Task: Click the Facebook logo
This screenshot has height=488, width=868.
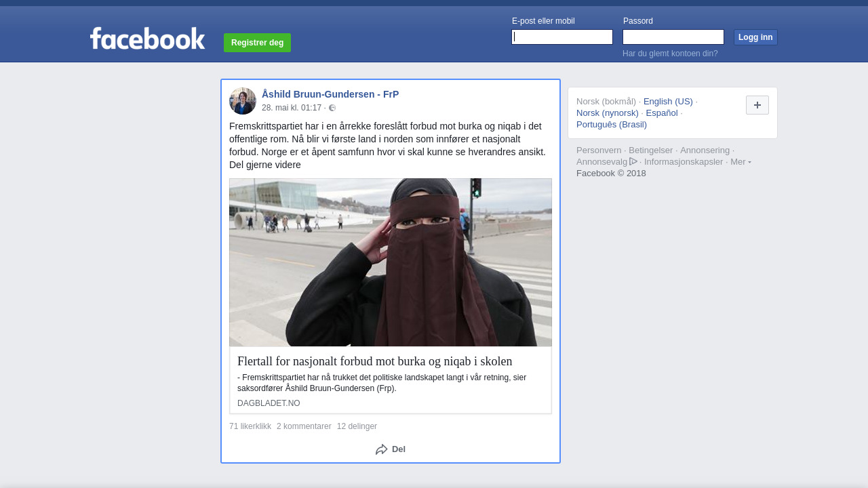Action: (x=147, y=39)
